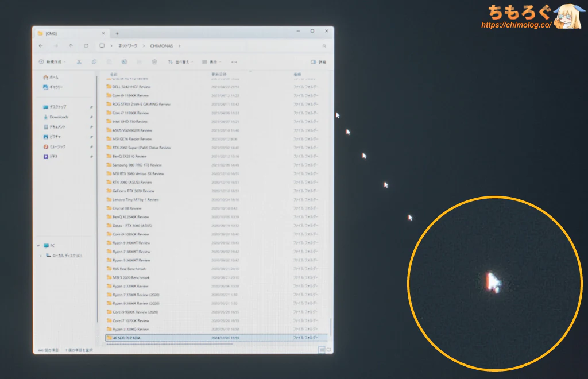Open a new tab with plus button
The height and width of the screenshot is (379, 588).
(x=117, y=33)
